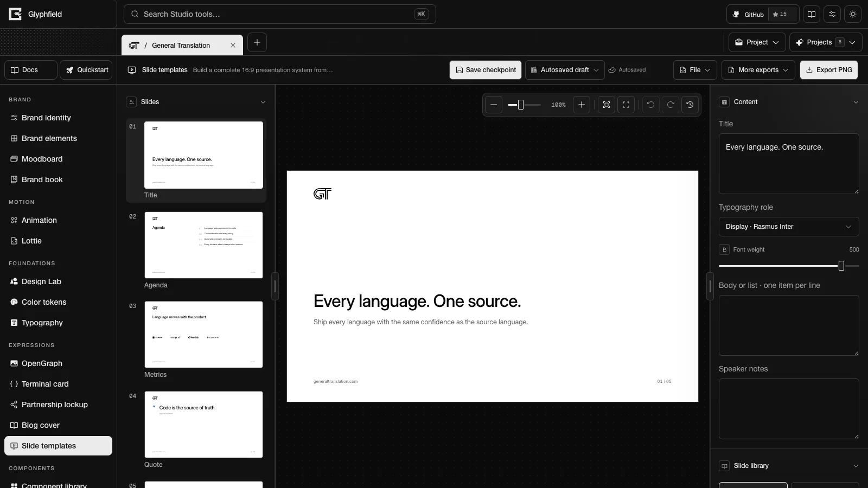Undo the last change
The image size is (868, 488).
651,105
